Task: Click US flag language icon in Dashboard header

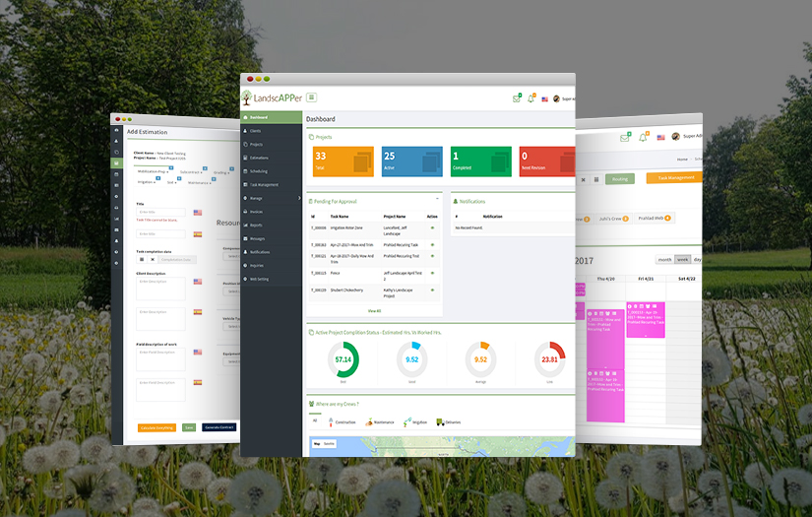Action: pos(545,98)
